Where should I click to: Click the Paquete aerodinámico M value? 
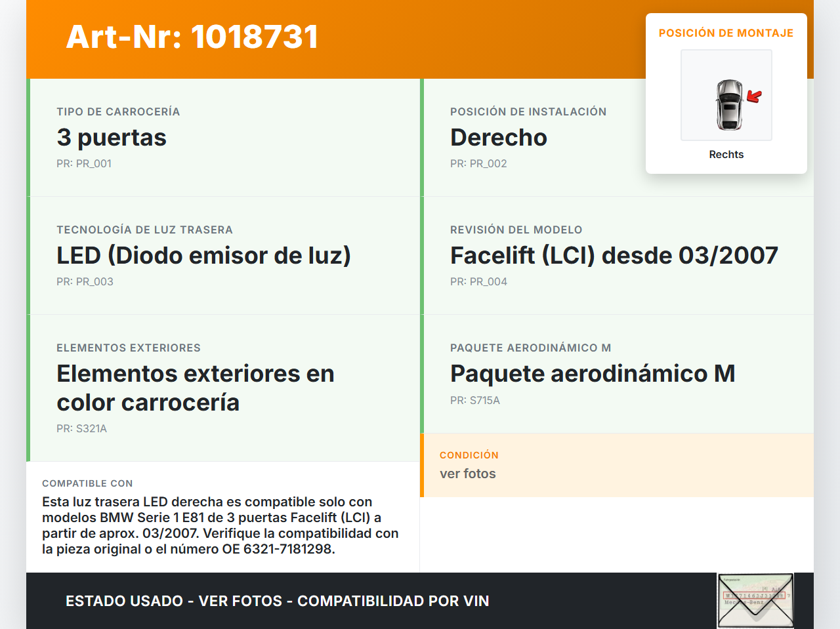592,374
